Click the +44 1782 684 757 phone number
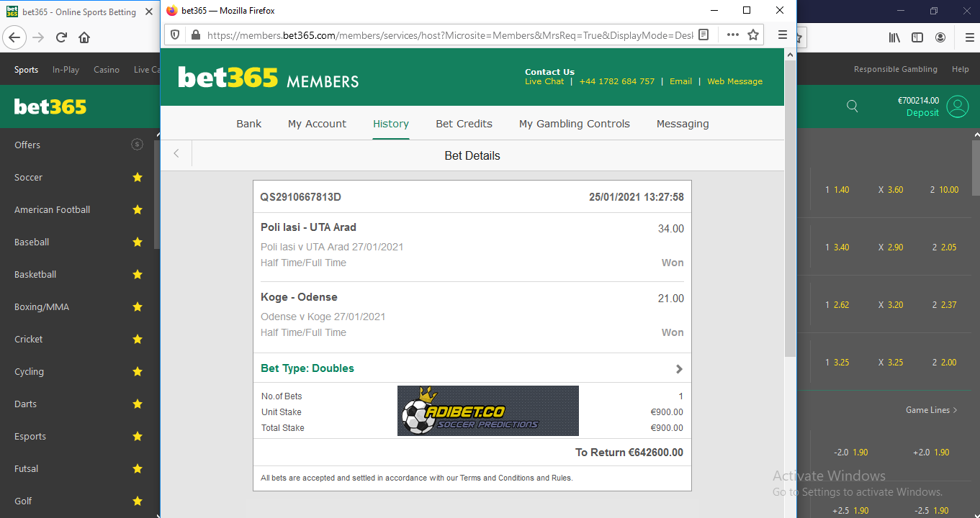 click(x=616, y=81)
